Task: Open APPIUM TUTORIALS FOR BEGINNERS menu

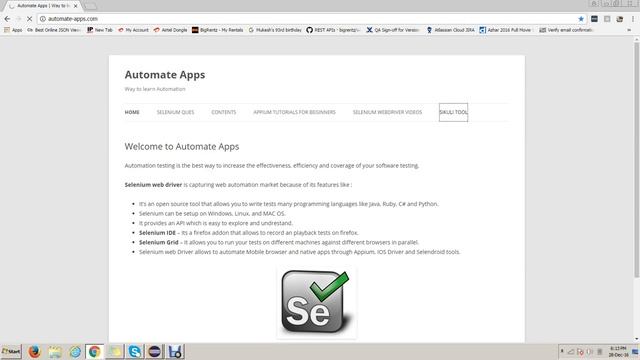Action: click(x=294, y=112)
